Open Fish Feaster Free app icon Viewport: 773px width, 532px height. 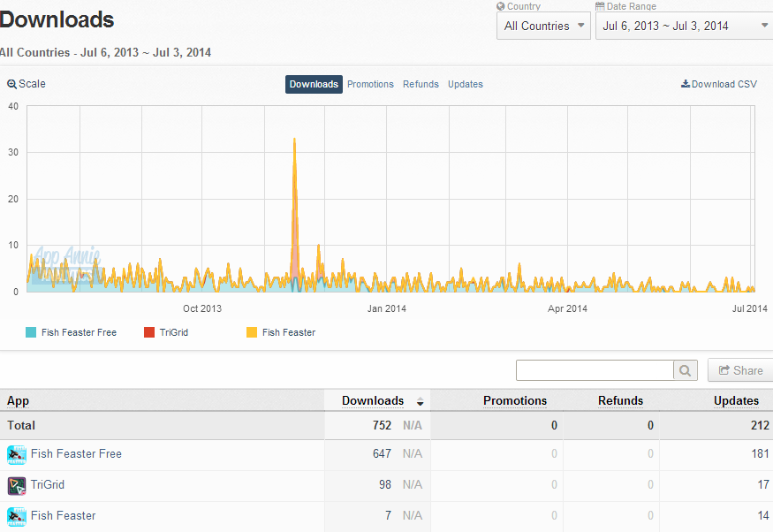17,454
